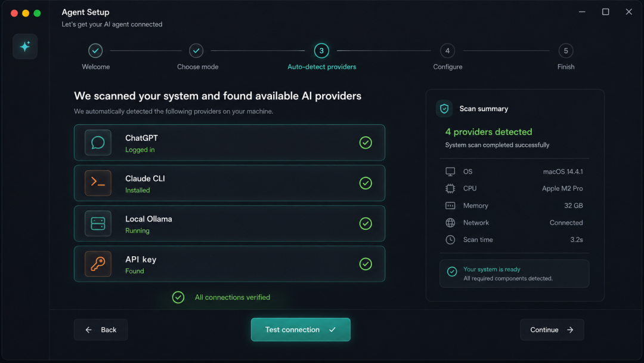
Task: Click the 'Apple M2 Pro' value
Action: [x=562, y=188]
